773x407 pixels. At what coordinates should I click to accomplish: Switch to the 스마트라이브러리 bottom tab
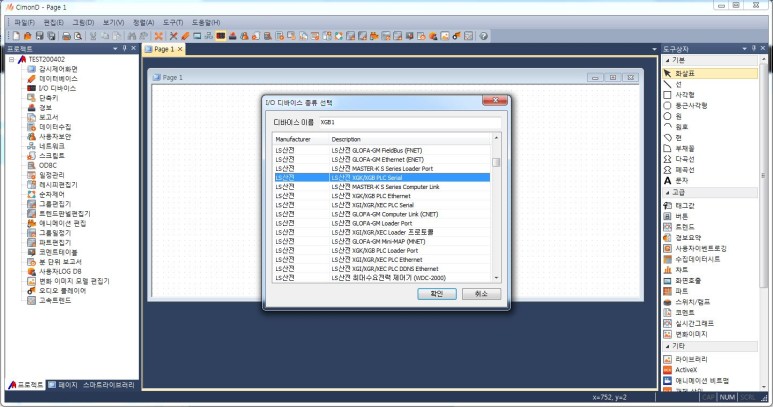108,385
